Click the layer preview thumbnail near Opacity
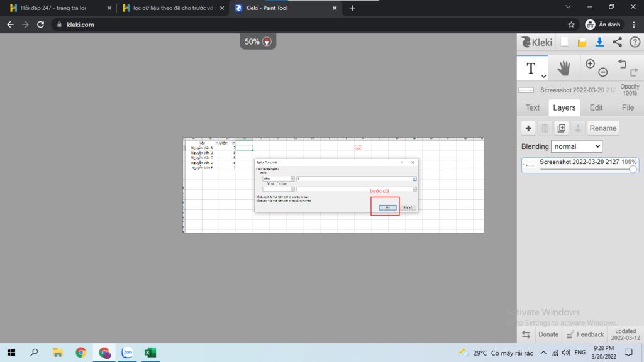This screenshot has width=644, height=362. coord(526,90)
